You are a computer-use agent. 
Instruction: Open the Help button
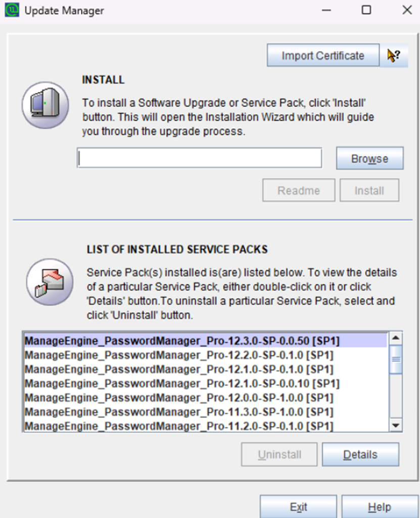click(380, 507)
